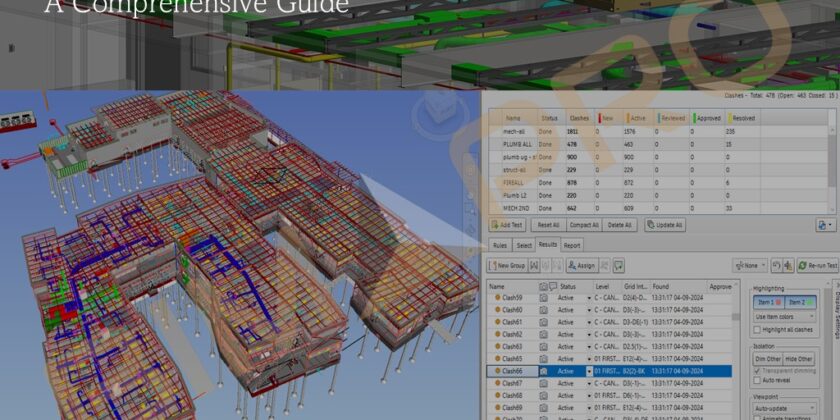This screenshot has width=840, height=420.
Task: Click the Compact All button
Action: click(584, 225)
